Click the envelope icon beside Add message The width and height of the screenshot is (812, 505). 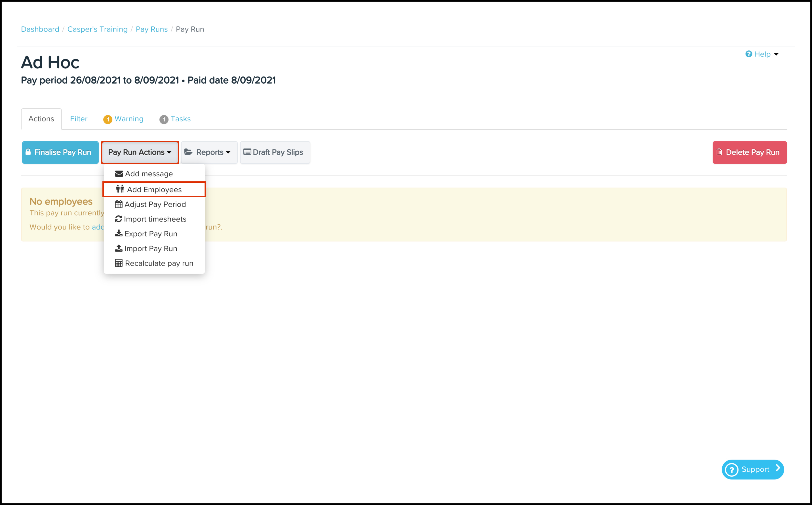pyautogui.click(x=119, y=174)
